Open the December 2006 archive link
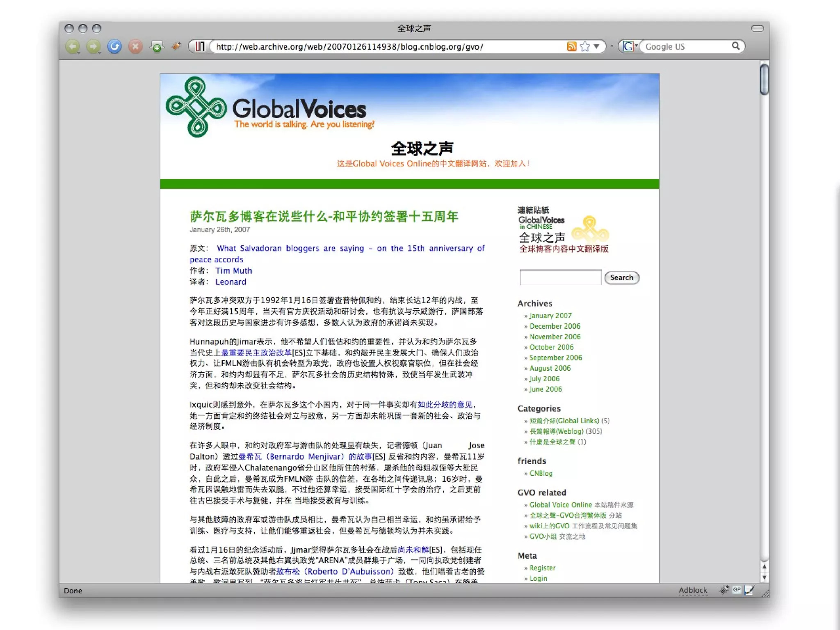 tap(555, 326)
